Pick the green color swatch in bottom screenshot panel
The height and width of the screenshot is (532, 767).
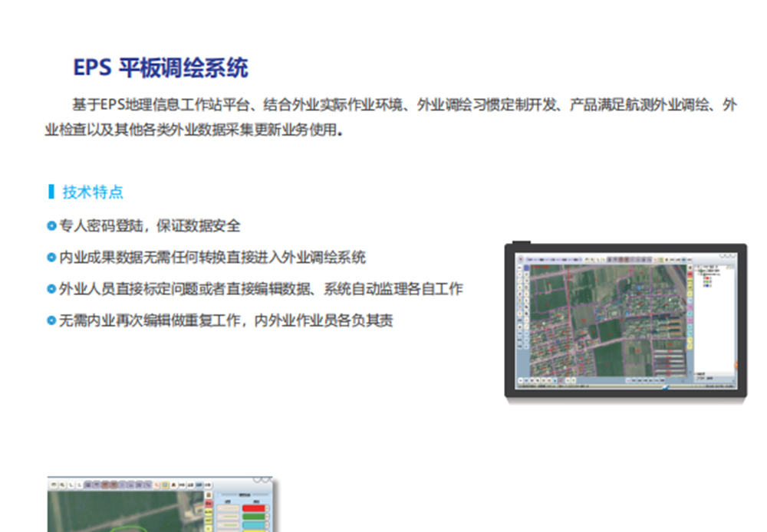(x=253, y=517)
